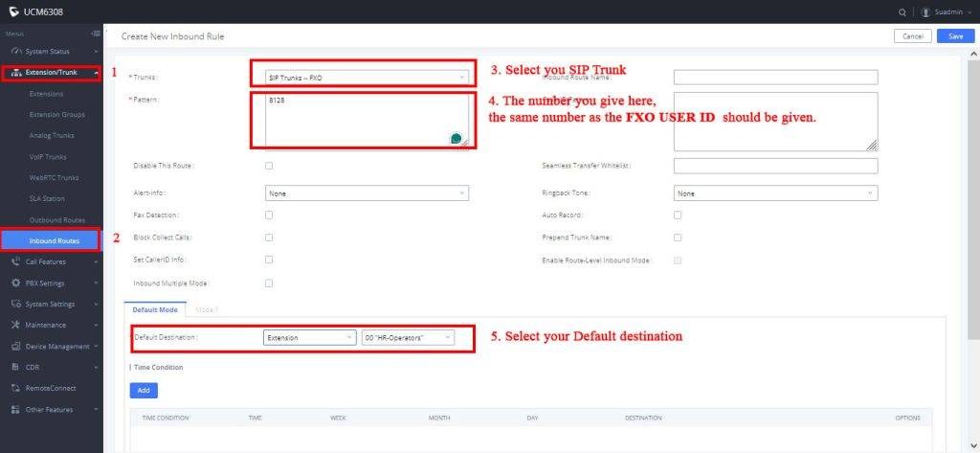Check the Auto Record checkbox

pos(678,215)
